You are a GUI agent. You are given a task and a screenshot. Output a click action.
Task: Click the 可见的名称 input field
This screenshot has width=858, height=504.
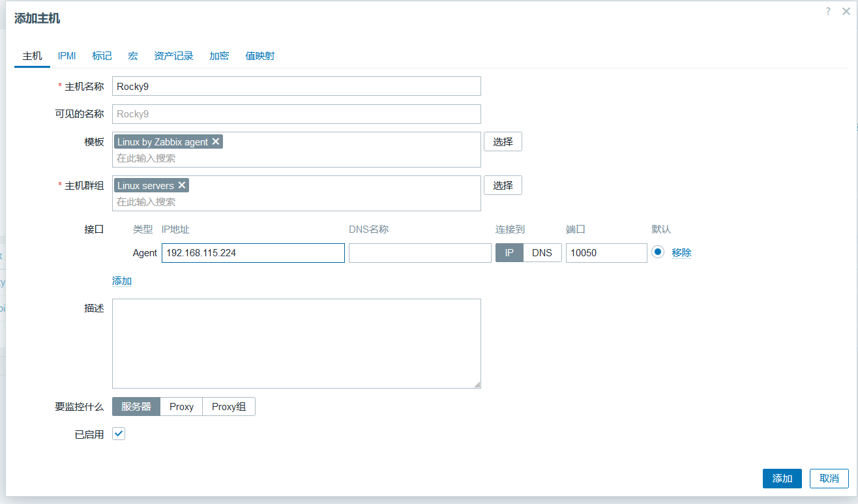click(x=297, y=114)
